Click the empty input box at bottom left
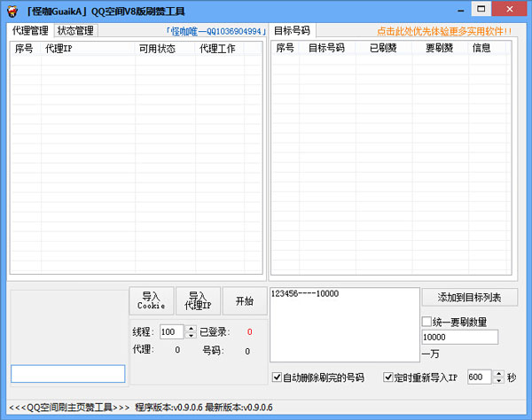Image resolution: width=532 pixels, height=420 pixels. [x=68, y=374]
